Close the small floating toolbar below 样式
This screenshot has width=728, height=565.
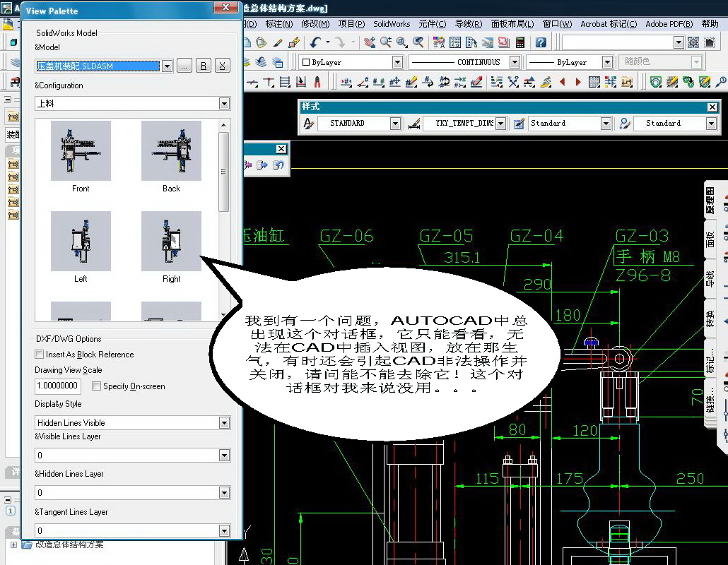coord(281,149)
